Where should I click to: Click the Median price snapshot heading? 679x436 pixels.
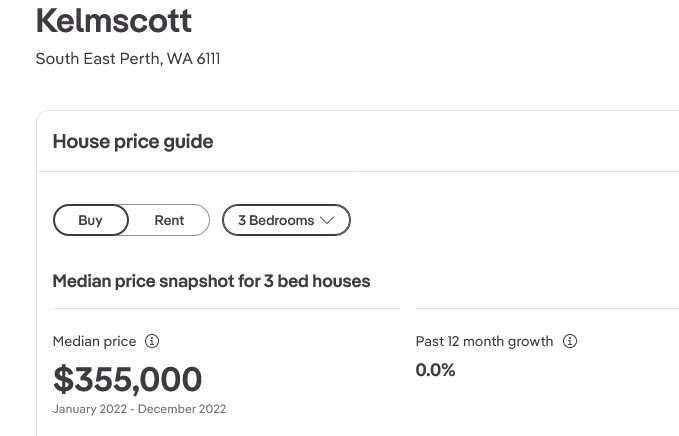click(211, 281)
